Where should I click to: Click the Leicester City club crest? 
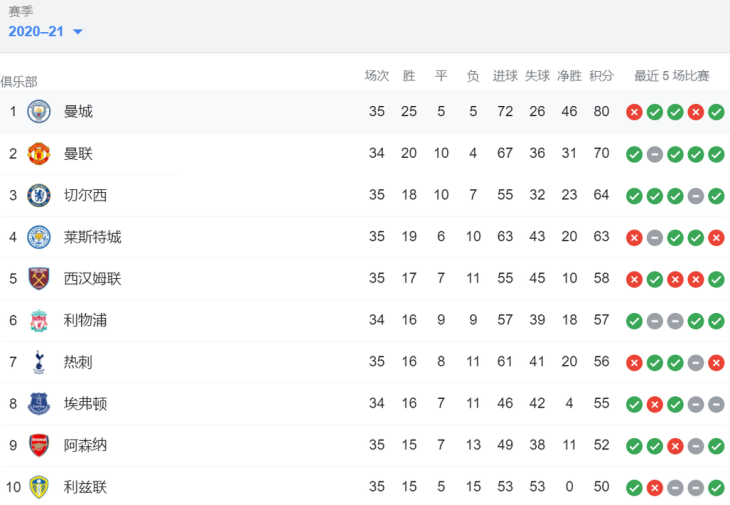pos(39,237)
